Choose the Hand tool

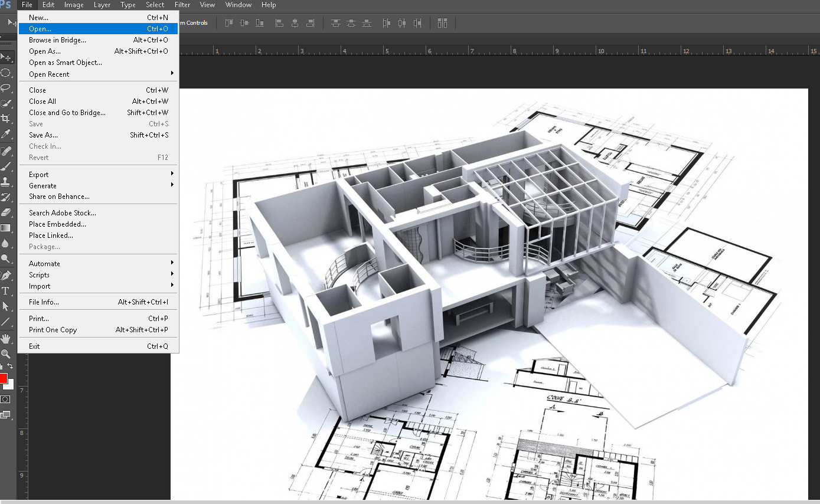click(x=6, y=338)
